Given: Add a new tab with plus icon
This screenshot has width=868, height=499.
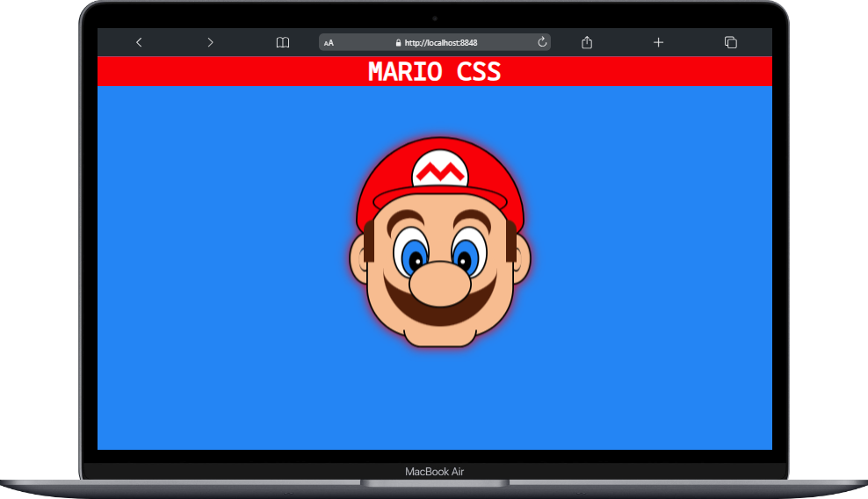Looking at the screenshot, I should (x=658, y=42).
